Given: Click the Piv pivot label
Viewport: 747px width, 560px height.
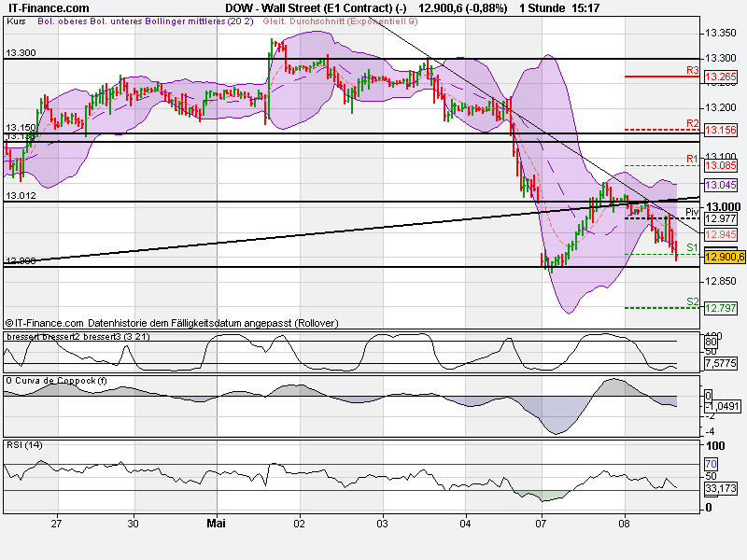Looking at the screenshot, I should pos(692,212).
